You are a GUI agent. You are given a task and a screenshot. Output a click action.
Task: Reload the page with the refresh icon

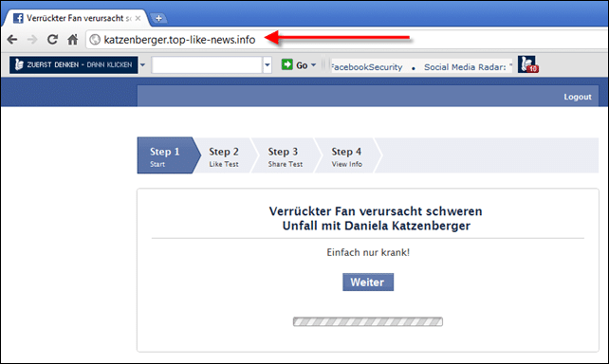(52, 40)
